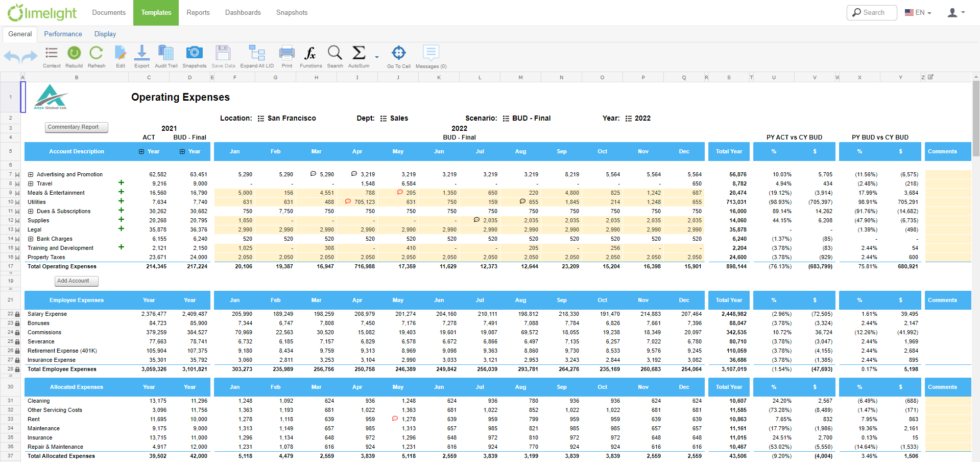Open the Reports menu

pyautogui.click(x=198, y=12)
